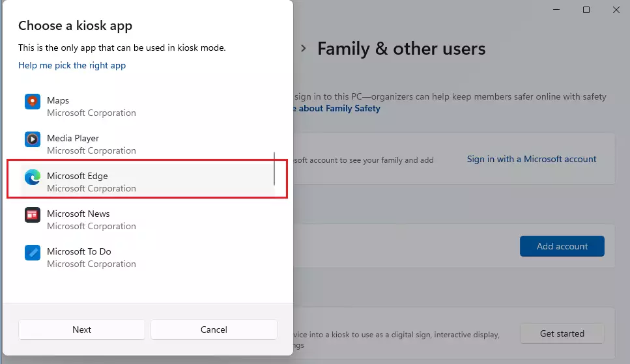The width and height of the screenshot is (630, 364).
Task: Select the Microsoft News entry name
Action: (78, 214)
